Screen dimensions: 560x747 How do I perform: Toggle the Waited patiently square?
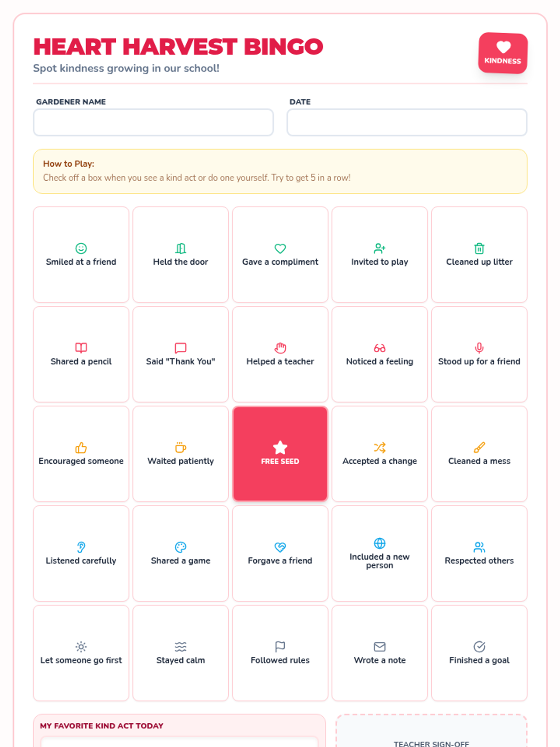(181, 454)
